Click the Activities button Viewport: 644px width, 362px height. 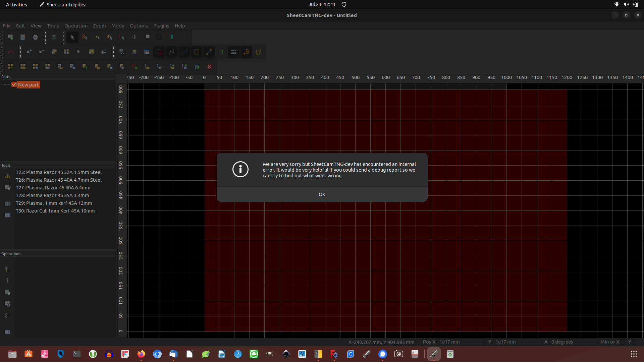point(16,4)
